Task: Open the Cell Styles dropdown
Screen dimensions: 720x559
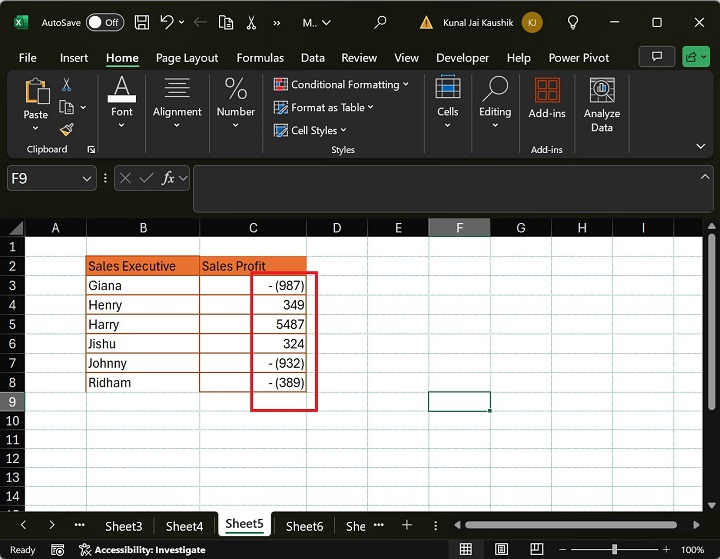Action: tap(311, 130)
